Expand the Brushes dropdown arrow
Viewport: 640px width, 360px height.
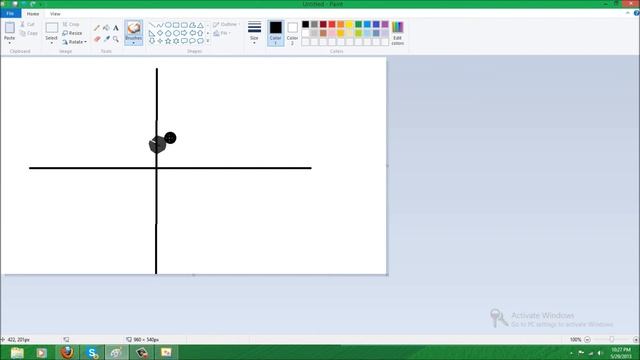133,42
